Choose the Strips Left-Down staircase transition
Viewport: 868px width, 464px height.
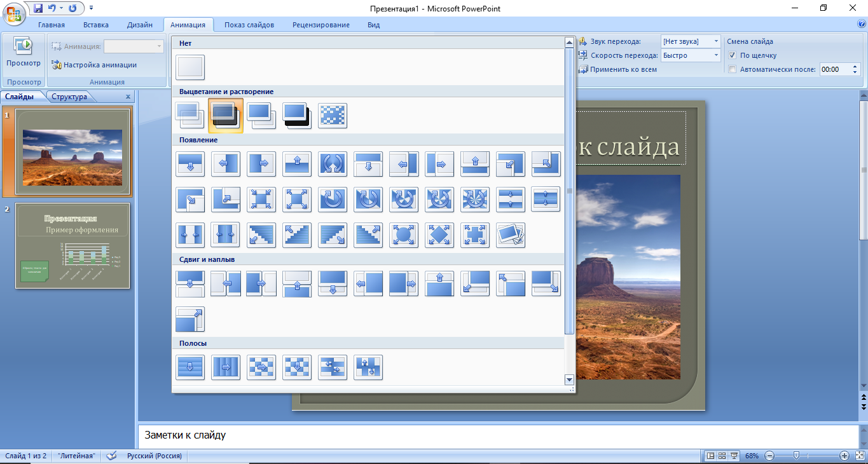[x=261, y=235]
